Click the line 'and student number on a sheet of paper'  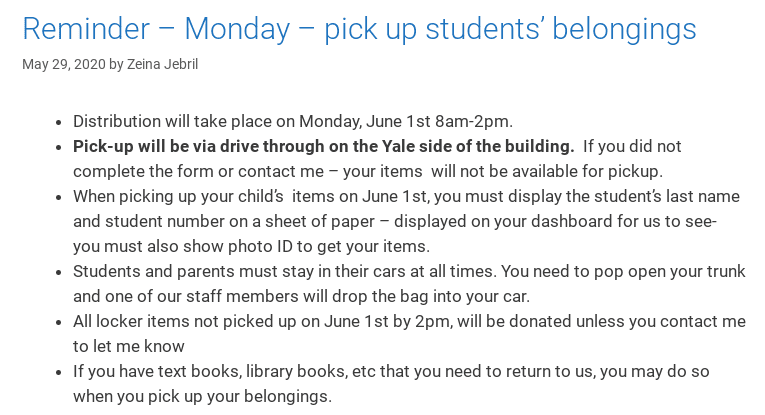[395, 221]
